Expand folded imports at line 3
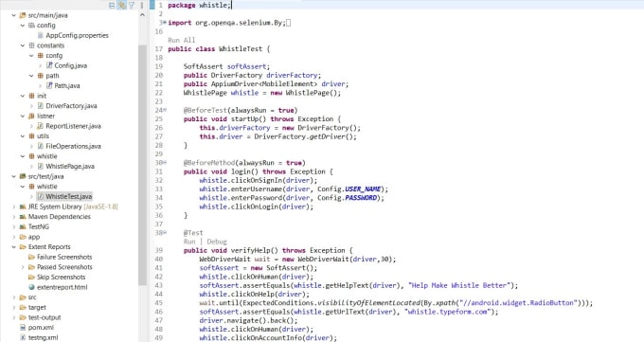The height and width of the screenshot is (342, 644). pyautogui.click(x=165, y=22)
